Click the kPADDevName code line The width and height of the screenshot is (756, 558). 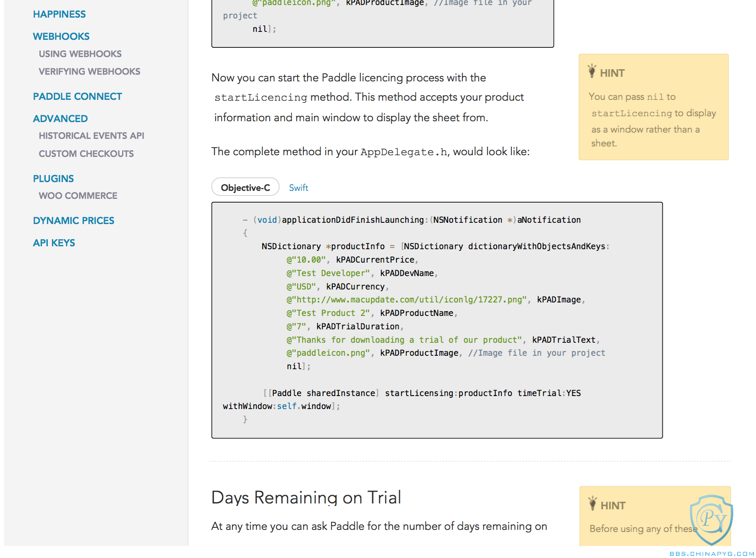coord(362,273)
